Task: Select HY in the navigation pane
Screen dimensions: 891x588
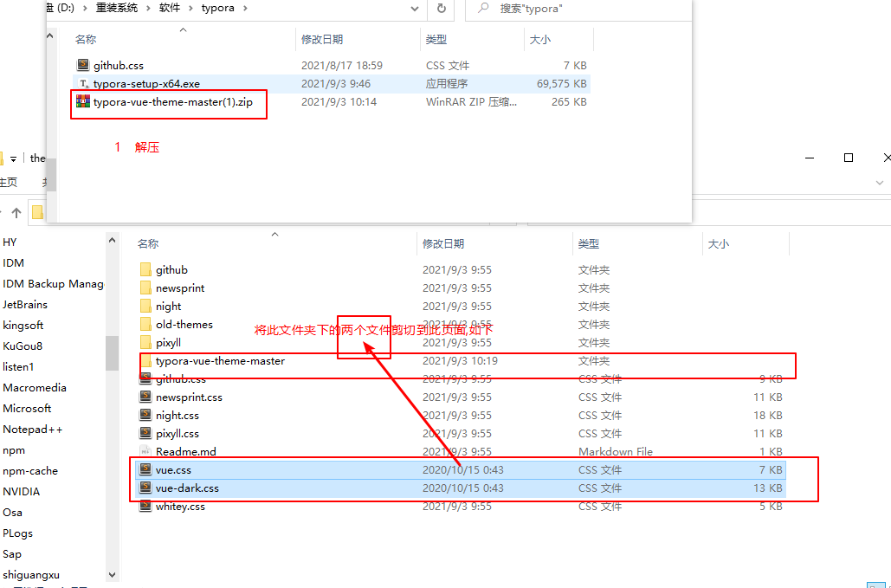Action: (10, 242)
